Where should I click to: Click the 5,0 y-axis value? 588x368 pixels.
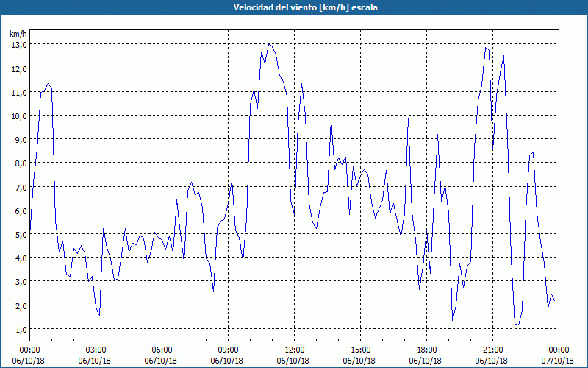[21, 235]
